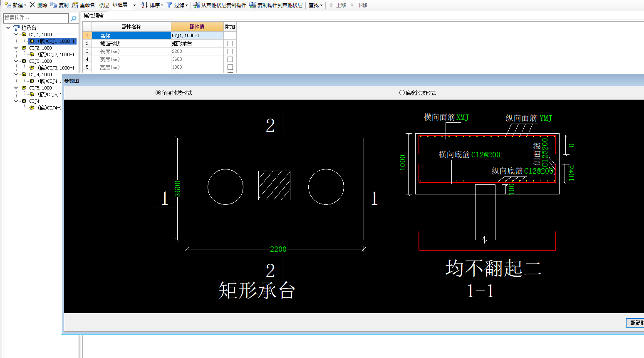Viewport: 644px width, 358px height.
Task: Click the 纵向面筋 YMJ label
Action: [528, 118]
